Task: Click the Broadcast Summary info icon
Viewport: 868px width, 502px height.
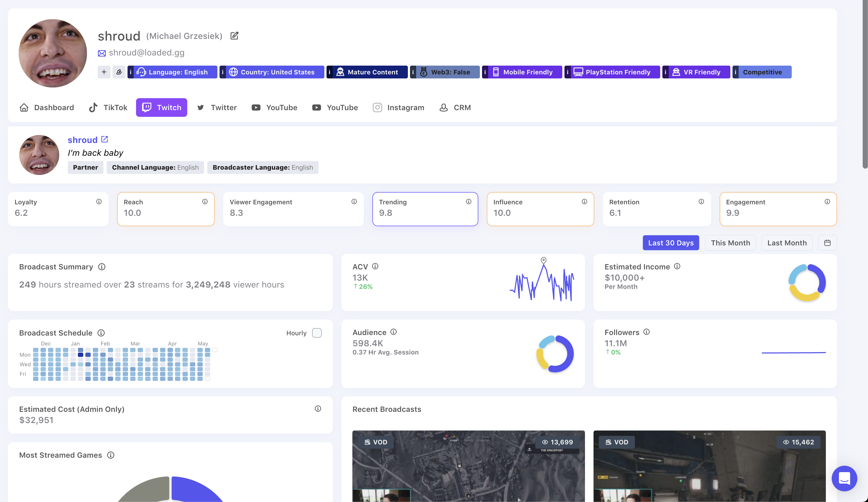Action: coord(102,267)
